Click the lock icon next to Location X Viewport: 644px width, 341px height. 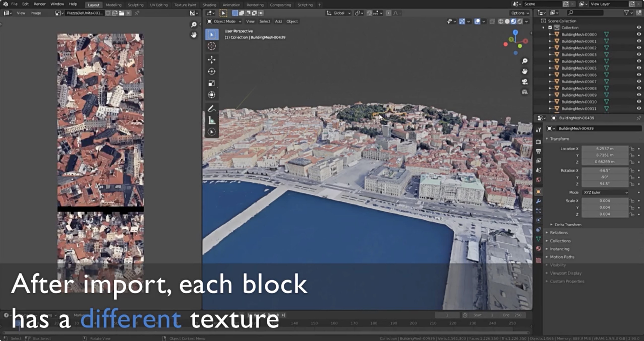[x=632, y=149]
